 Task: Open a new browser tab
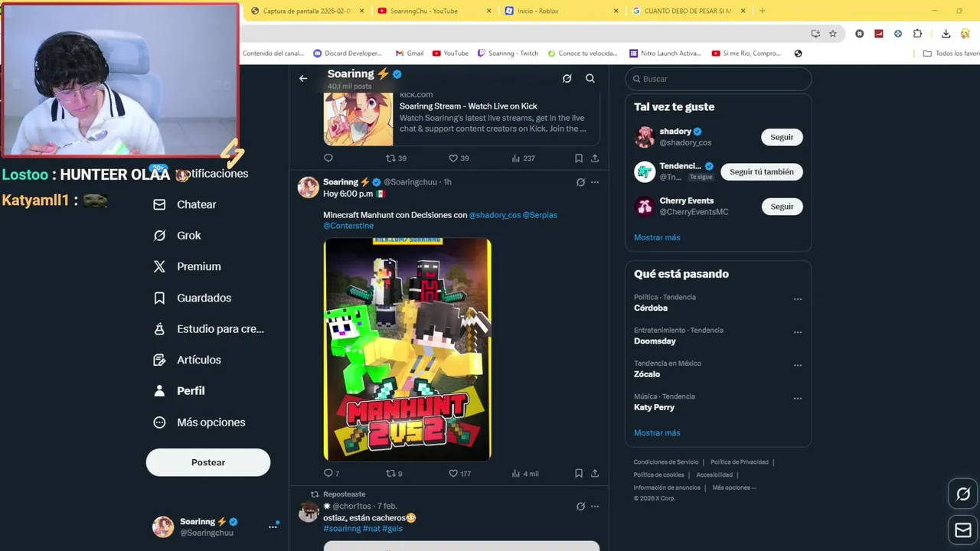[762, 11]
